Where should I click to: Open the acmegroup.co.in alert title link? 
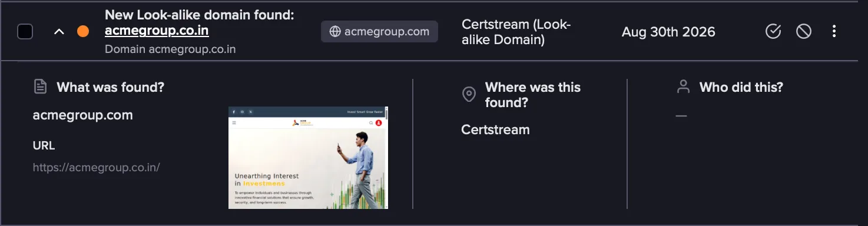[157, 31]
